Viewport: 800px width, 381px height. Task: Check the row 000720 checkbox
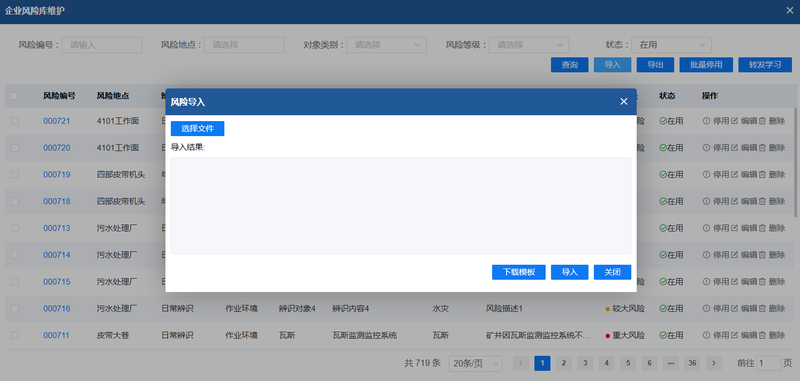15,148
